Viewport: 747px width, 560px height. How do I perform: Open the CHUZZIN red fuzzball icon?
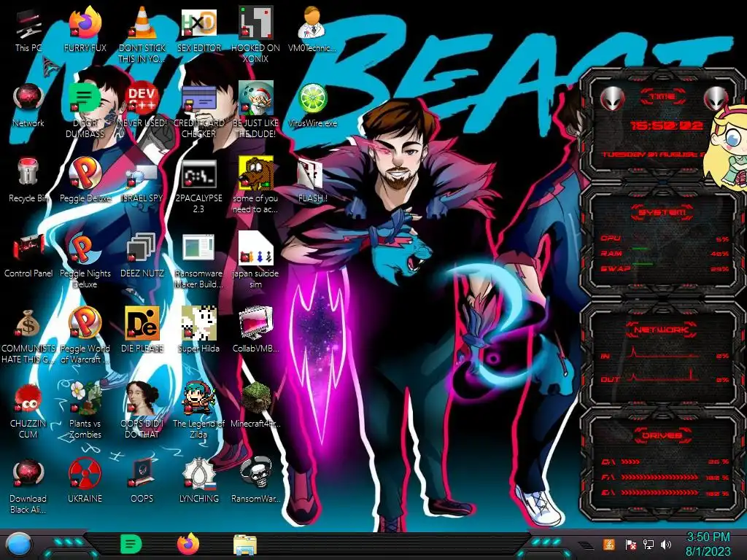click(28, 411)
